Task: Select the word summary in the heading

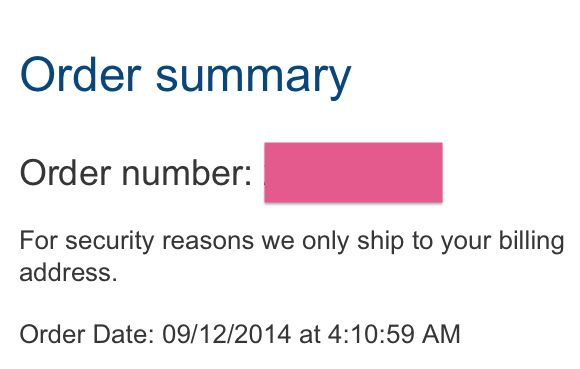Action: click(253, 79)
